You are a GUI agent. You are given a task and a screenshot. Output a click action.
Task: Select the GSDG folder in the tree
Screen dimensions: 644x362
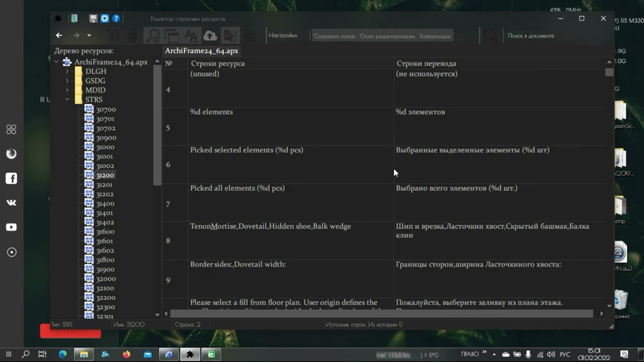pyautogui.click(x=96, y=81)
